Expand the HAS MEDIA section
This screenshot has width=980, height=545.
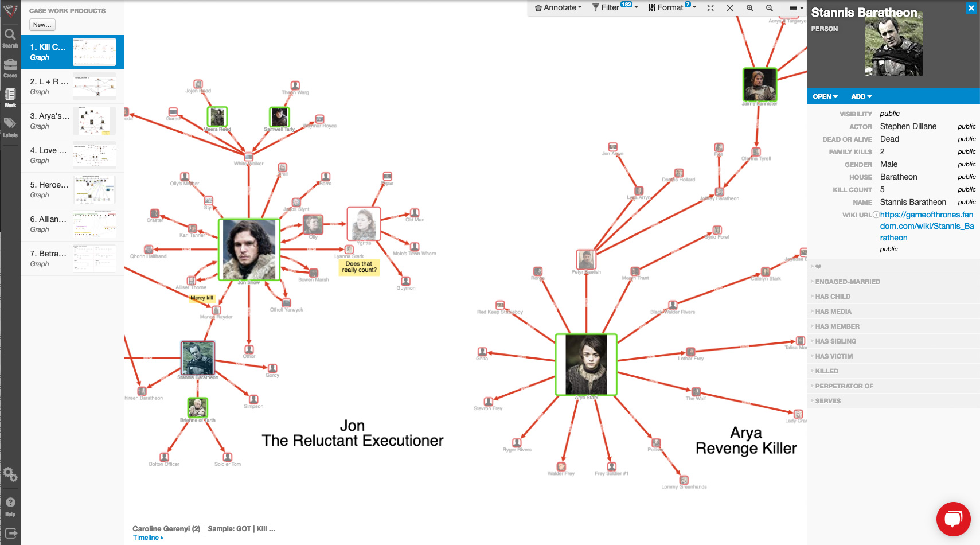tap(893, 312)
